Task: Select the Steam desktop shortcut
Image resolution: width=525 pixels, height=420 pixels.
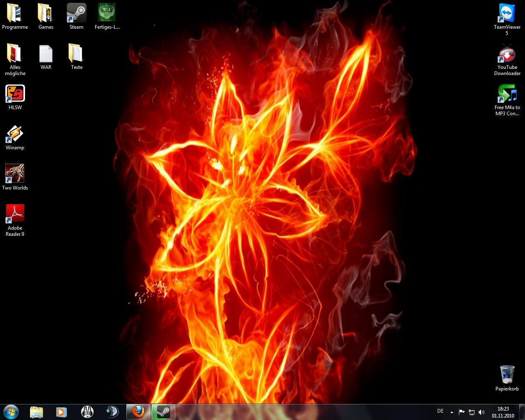Action: (x=76, y=16)
